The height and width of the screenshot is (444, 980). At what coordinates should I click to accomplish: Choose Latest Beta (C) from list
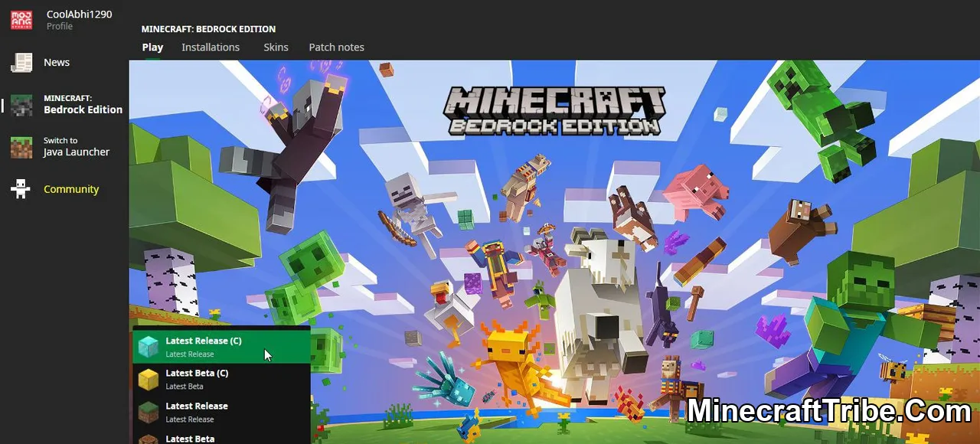tap(221, 380)
